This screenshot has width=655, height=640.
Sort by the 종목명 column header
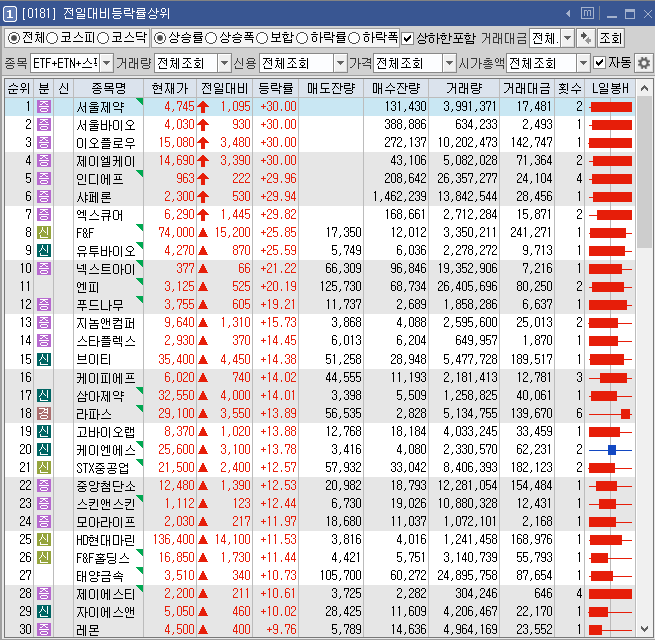pyautogui.click(x=109, y=88)
